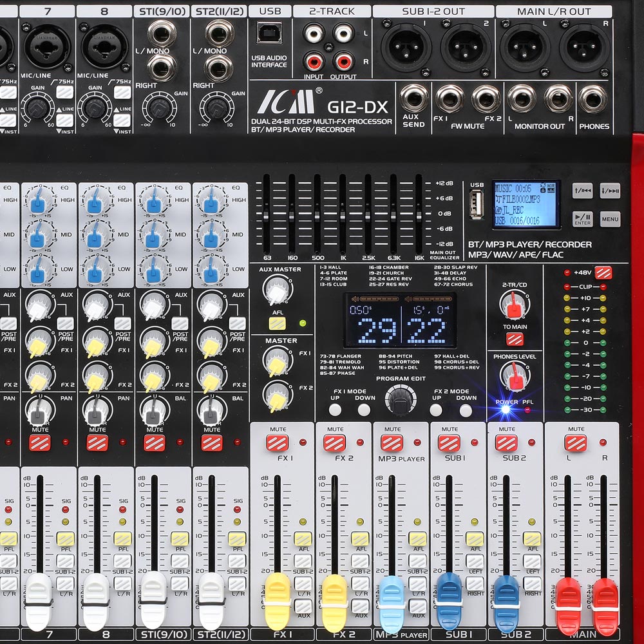Select the MASTER FX 1 knob

[x=277, y=361]
